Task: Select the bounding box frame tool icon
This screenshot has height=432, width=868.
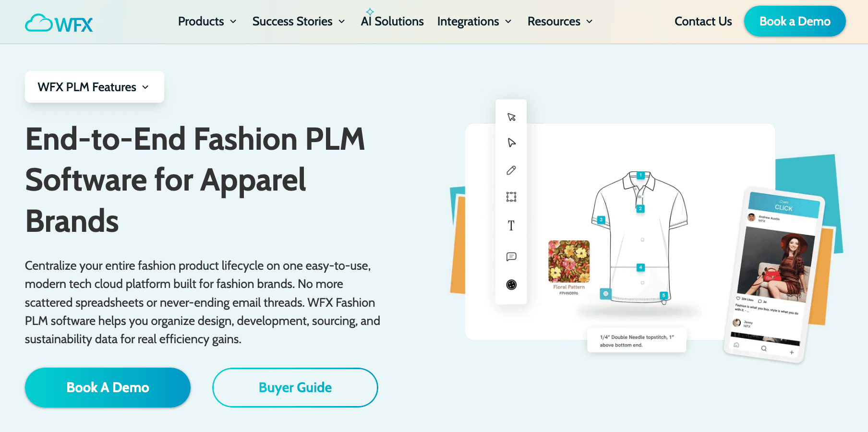Action: coord(511,197)
